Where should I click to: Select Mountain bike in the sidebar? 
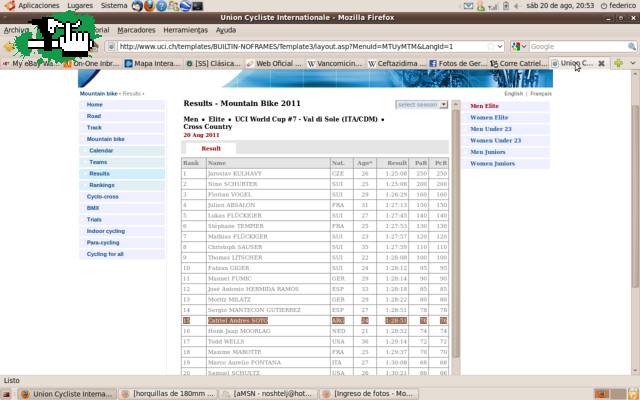105,139
